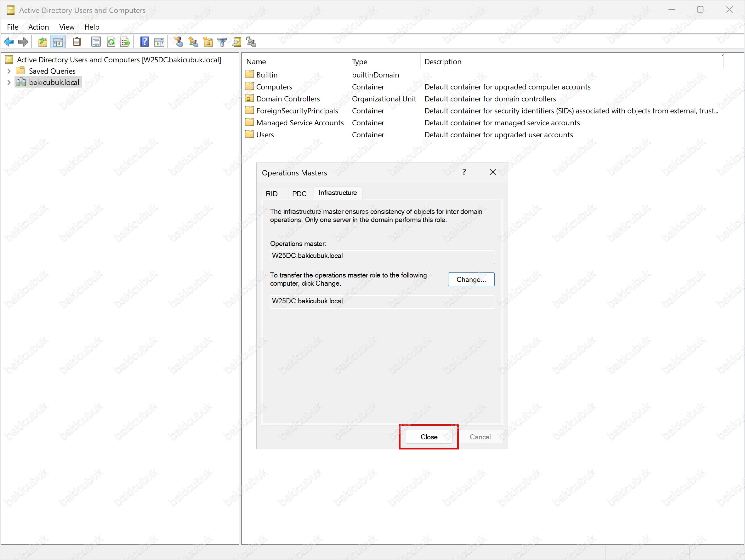Click the Create new organizational unit icon
745x560 pixels.
[208, 42]
